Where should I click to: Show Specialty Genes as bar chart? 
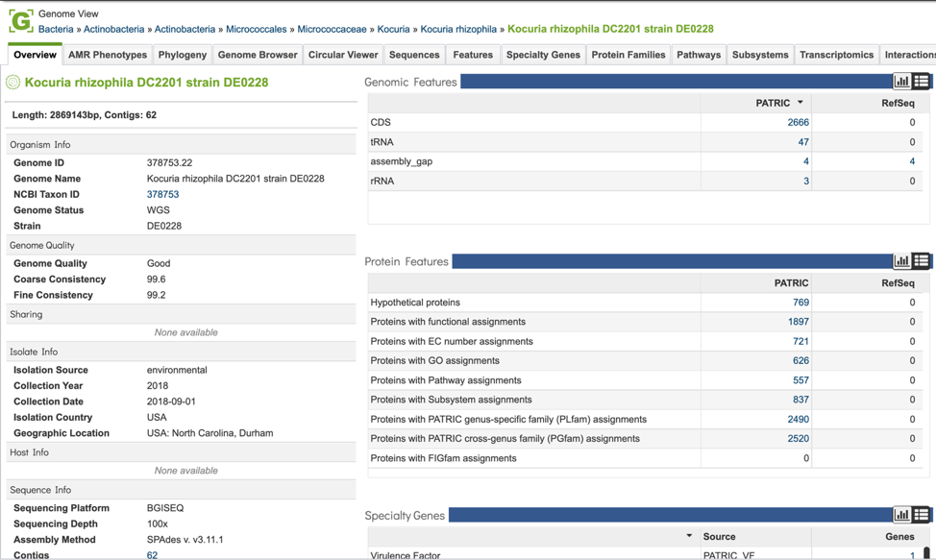tap(901, 514)
